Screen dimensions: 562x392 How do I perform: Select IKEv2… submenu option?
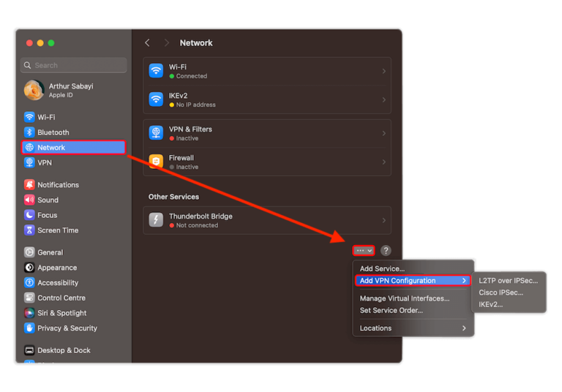(509, 304)
